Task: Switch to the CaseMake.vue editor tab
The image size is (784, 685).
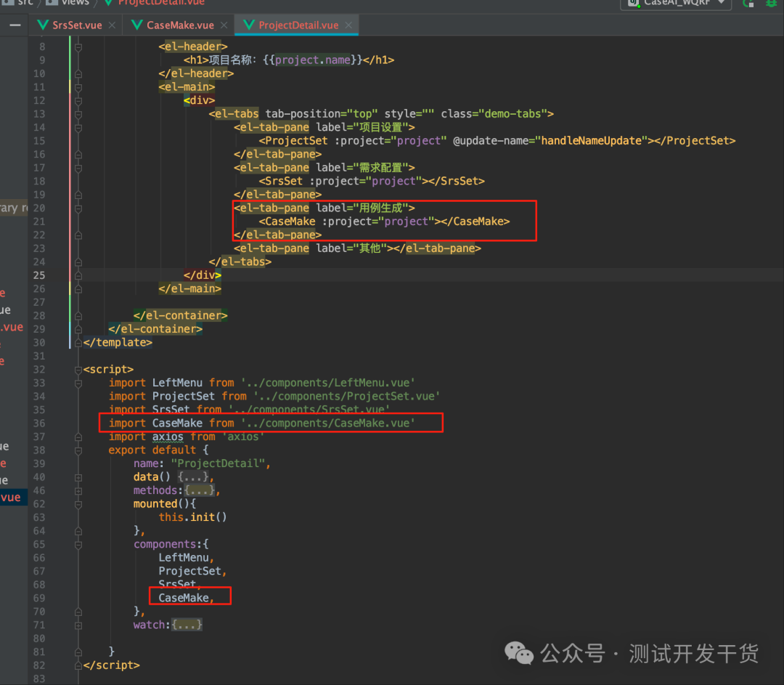Action: 180,25
